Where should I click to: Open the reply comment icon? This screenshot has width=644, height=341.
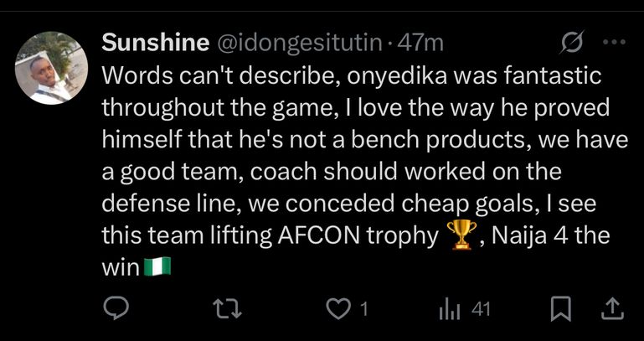[x=114, y=309]
